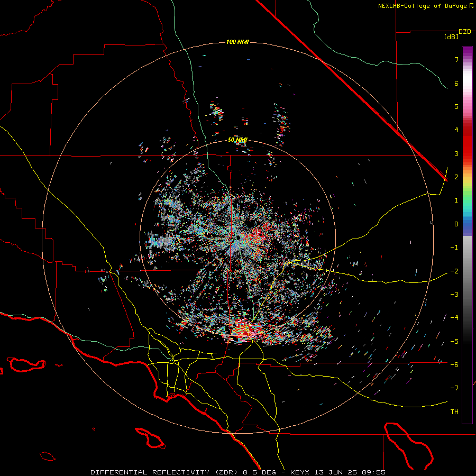Viewport: 476px width, 476px height.
Task: Click the TH threshold label
Action: tap(454, 411)
